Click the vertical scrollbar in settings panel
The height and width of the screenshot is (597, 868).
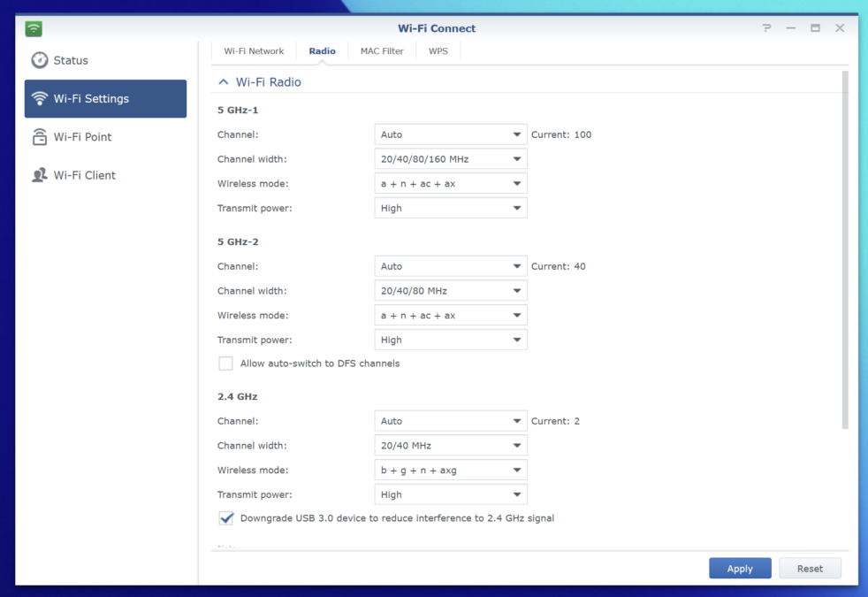[845, 249]
